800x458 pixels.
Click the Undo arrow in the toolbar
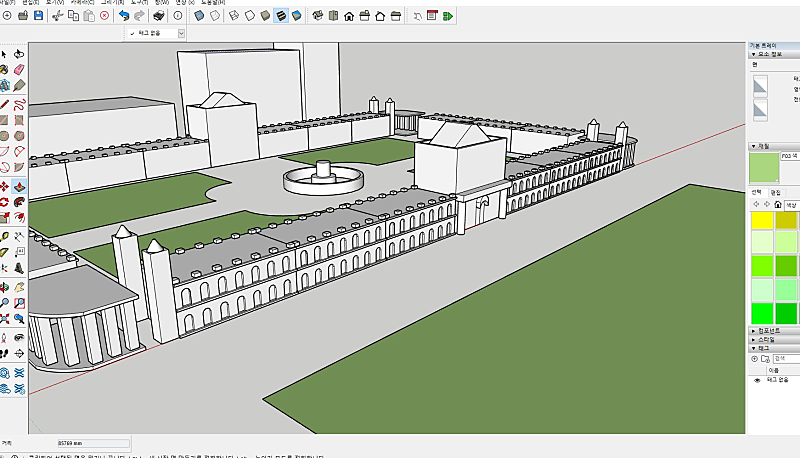click(123, 16)
